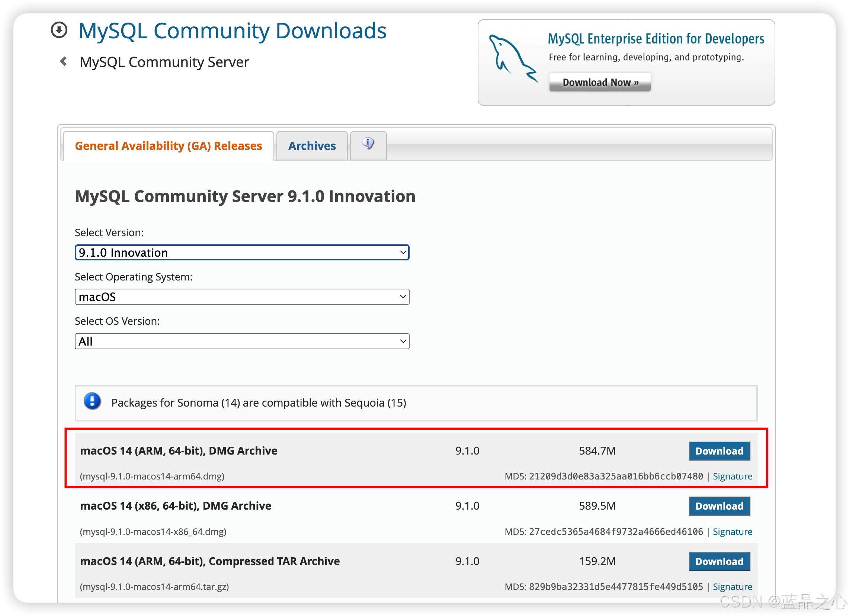
Task: Open Signature link for arm64.tar.gz
Action: pyautogui.click(x=732, y=587)
